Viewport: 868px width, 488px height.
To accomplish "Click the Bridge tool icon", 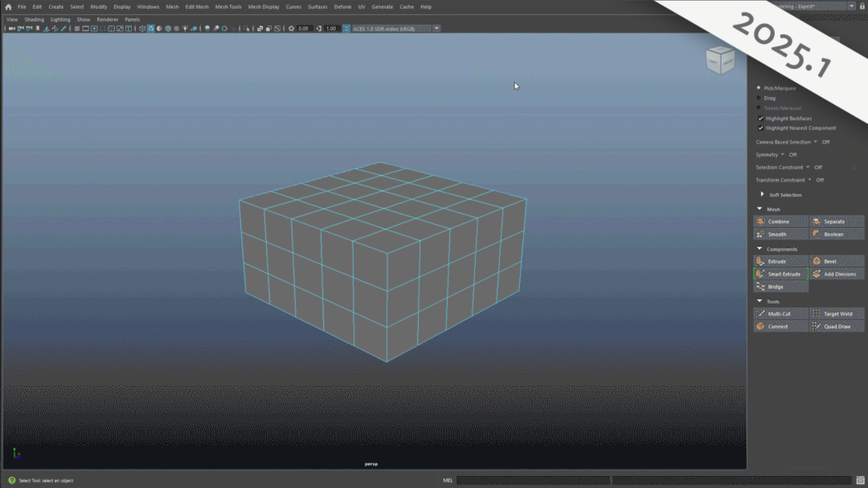I will pyautogui.click(x=760, y=286).
